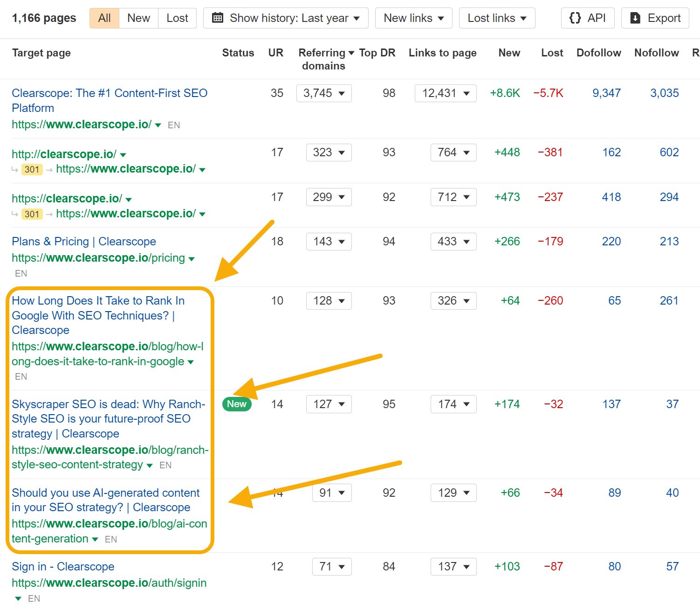Click the EN language tag under the homepage URL
Screen dimensions: 700x611
173,125
